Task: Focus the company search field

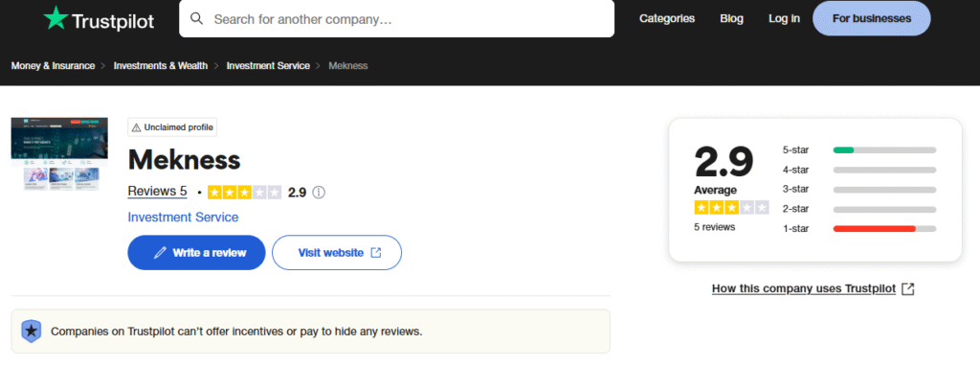Action: 396,19
